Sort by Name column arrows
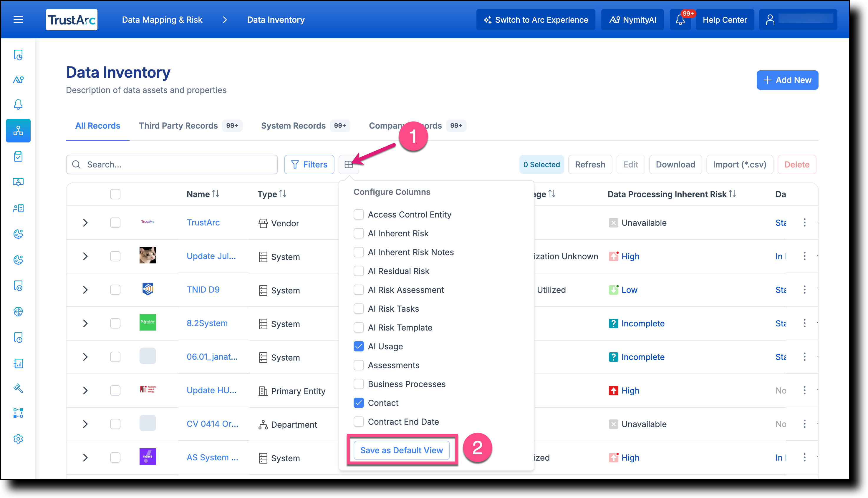The height and width of the screenshot is (498, 868). (216, 194)
